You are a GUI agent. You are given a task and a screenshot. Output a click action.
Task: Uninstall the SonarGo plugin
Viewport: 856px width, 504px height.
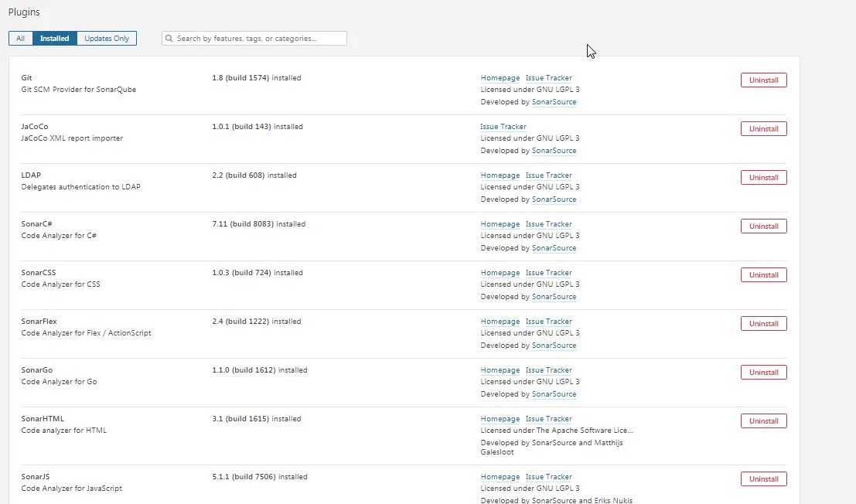(764, 373)
